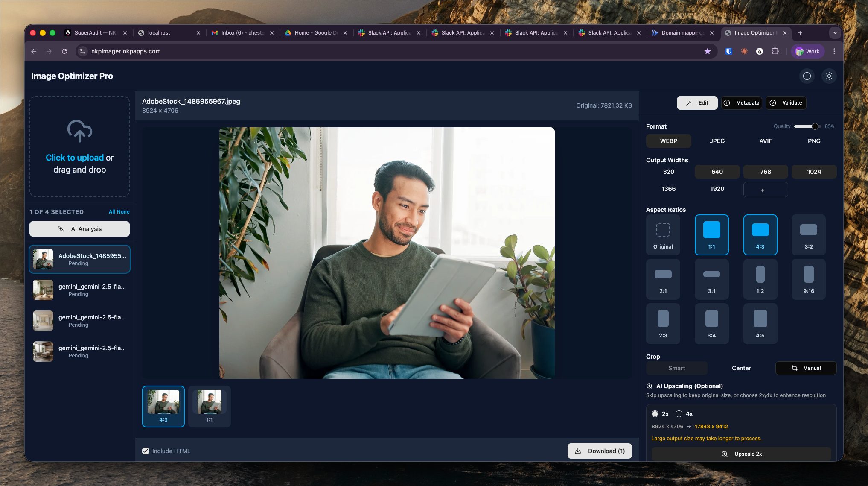
Task: Open the Chrome three-dot menu
Action: (834, 51)
